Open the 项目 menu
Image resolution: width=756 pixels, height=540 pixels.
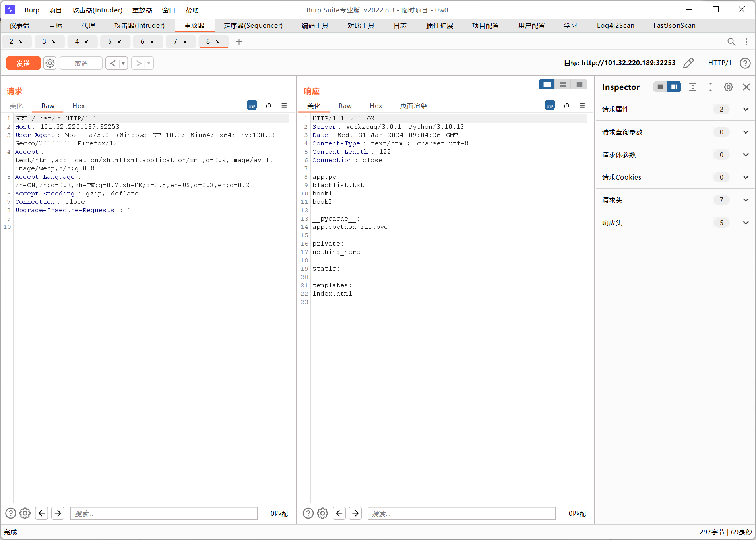[55, 10]
